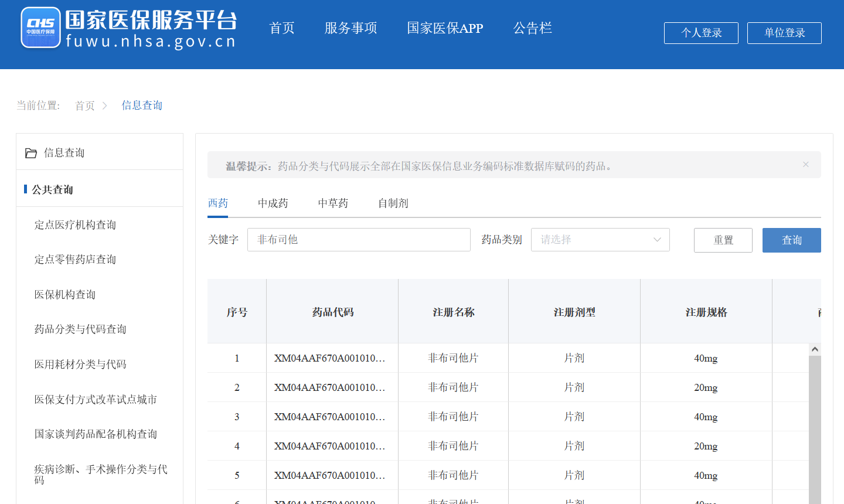Click the 单位登录 button
The image size is (844, 504).
[x=784, y=33]
